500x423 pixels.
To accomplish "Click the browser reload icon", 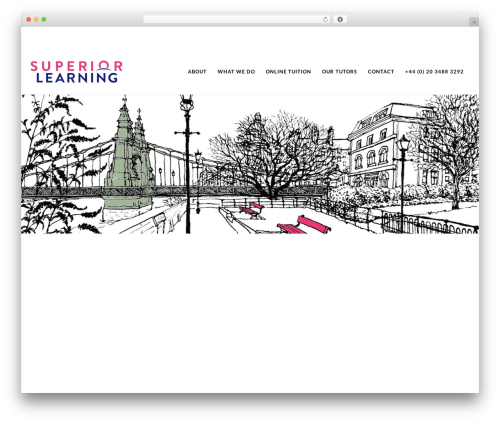I will click(x=325, y=20).
